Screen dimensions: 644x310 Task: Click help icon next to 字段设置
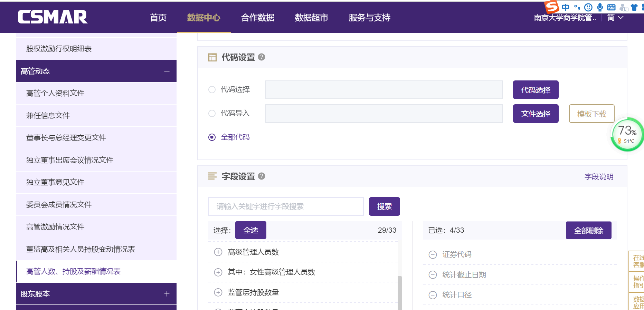tap(262, 176)
